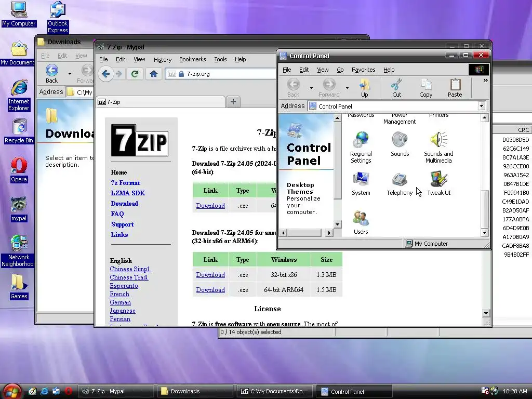Open the Users applet

click(x=361, y=222)
